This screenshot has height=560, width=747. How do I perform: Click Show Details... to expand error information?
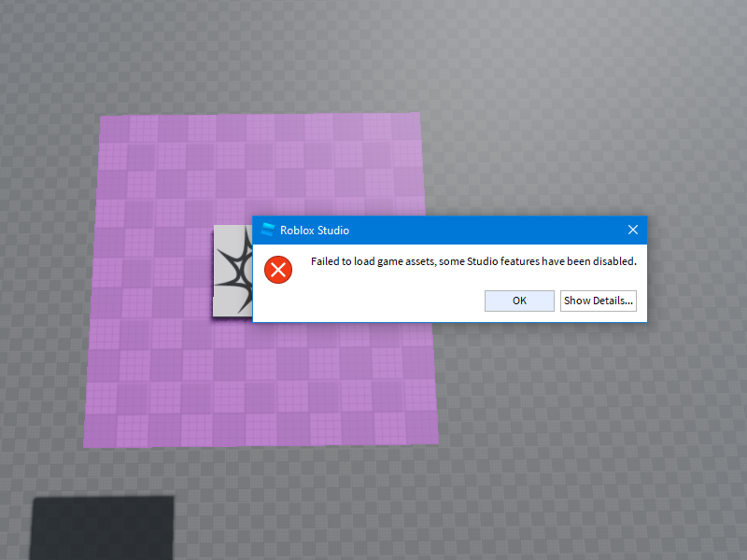click(x=599, y=301)
